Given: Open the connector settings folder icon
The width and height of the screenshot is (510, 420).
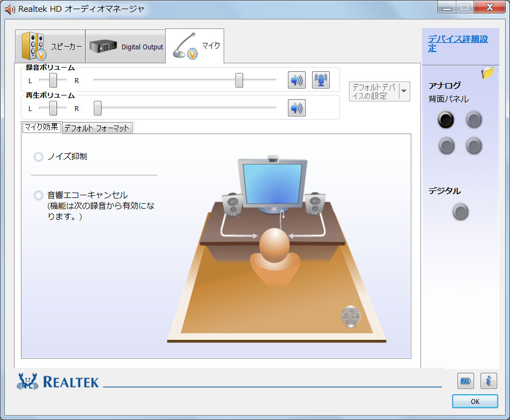Looking at the screenshot, I should coord(488,72).
